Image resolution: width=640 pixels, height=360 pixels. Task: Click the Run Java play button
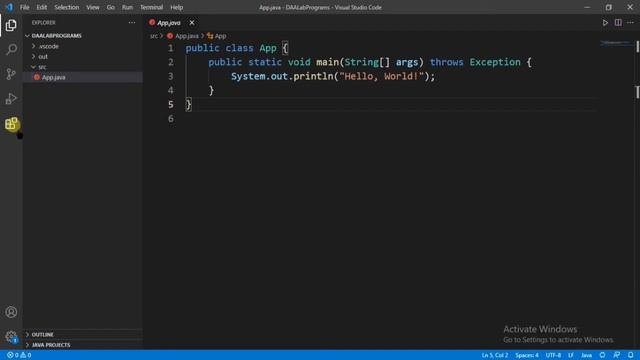pos(605,23)
